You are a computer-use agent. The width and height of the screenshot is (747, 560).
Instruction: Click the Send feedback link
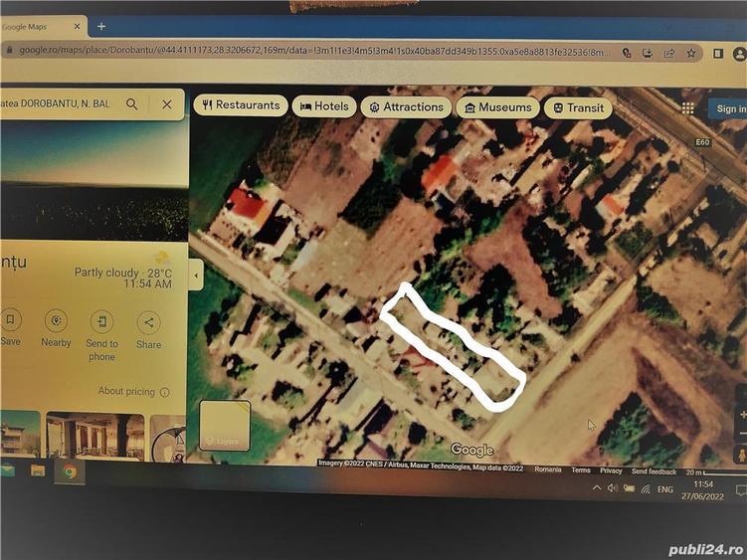coord(654,470)
